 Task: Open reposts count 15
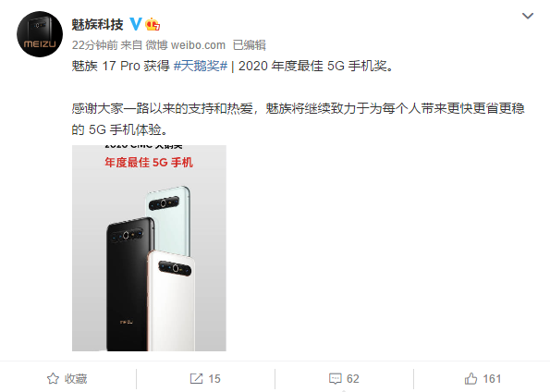pos(214,379)
